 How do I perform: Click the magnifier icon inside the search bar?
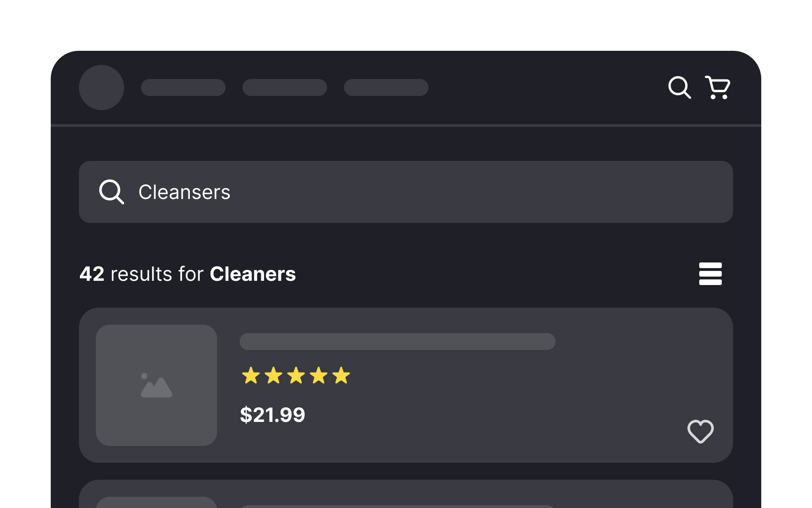[x=112, y=192]
